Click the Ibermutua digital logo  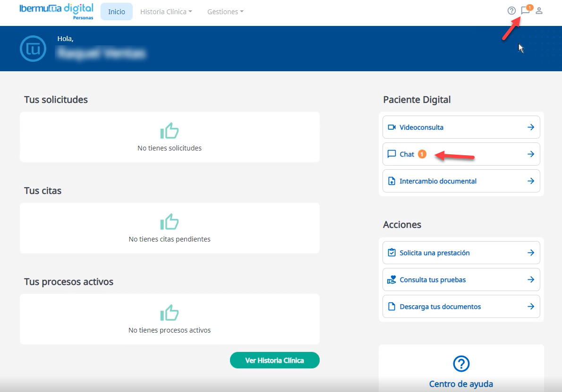tap(56, 11)
